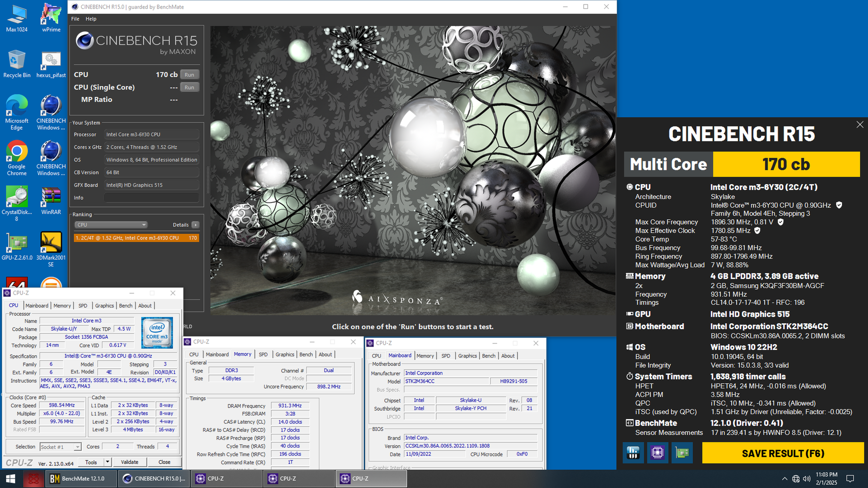Close the BenchMate result panel with the X
868x488 pixels.
(859, 125)
